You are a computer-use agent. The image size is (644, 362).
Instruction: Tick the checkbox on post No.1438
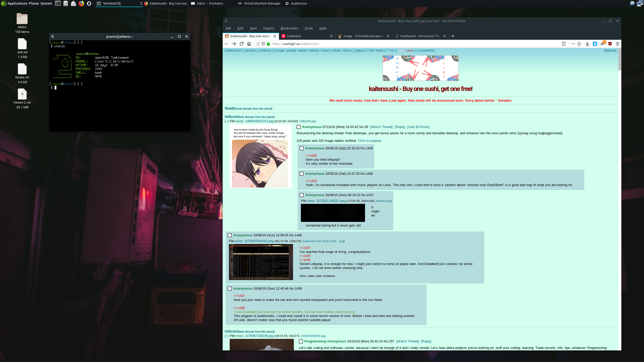pyautogui.click(x=230, y=235)
